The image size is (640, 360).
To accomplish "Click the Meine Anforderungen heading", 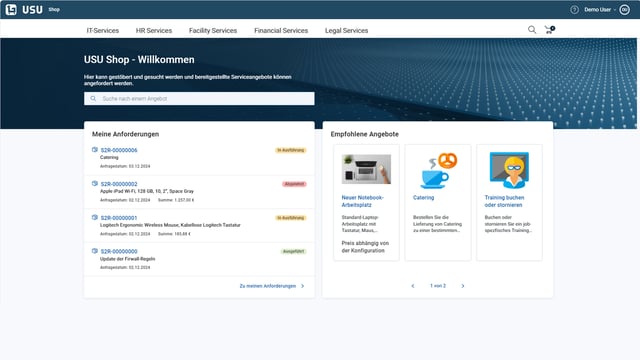I will 125,134.
